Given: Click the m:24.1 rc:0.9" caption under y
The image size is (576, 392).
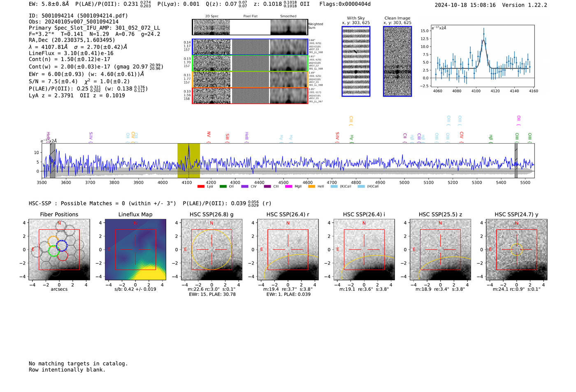Looking at the screenshot, I should (x=517, y=289).
